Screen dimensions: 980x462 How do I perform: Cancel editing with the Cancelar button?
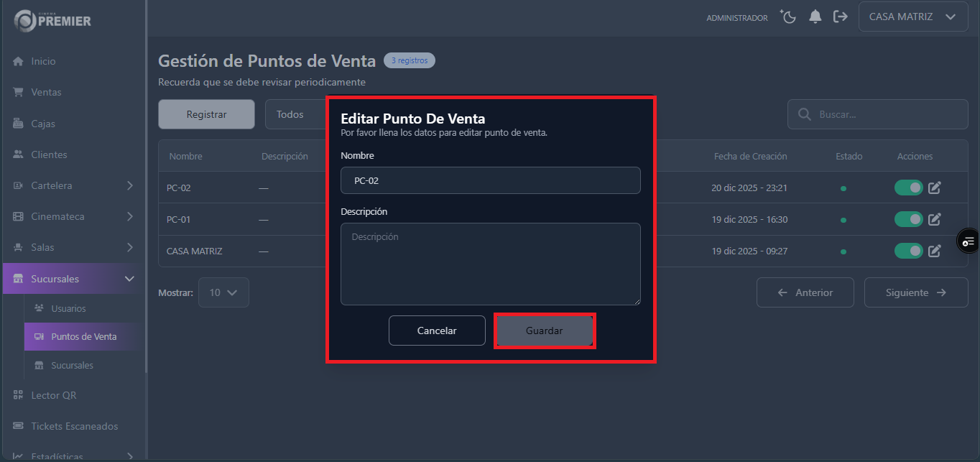click(437, 330)
